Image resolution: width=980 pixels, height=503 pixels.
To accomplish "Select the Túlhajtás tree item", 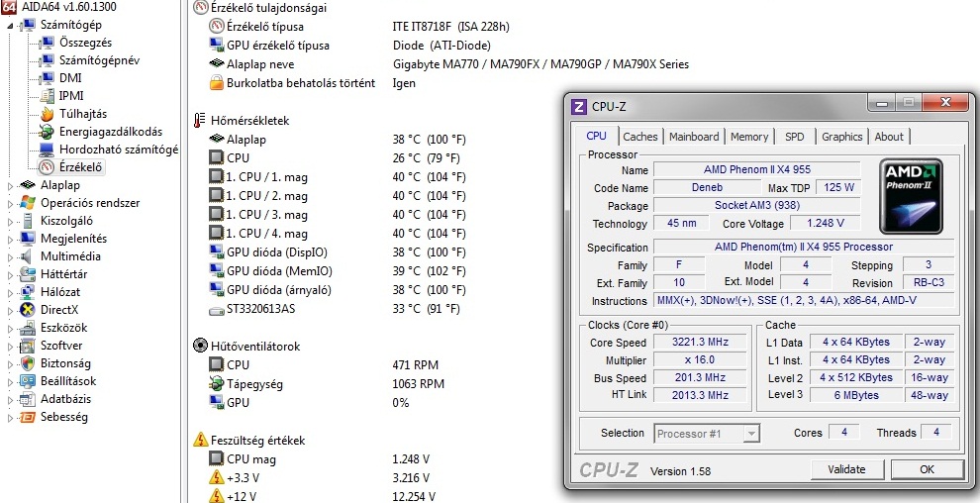I will pos(83,114).
